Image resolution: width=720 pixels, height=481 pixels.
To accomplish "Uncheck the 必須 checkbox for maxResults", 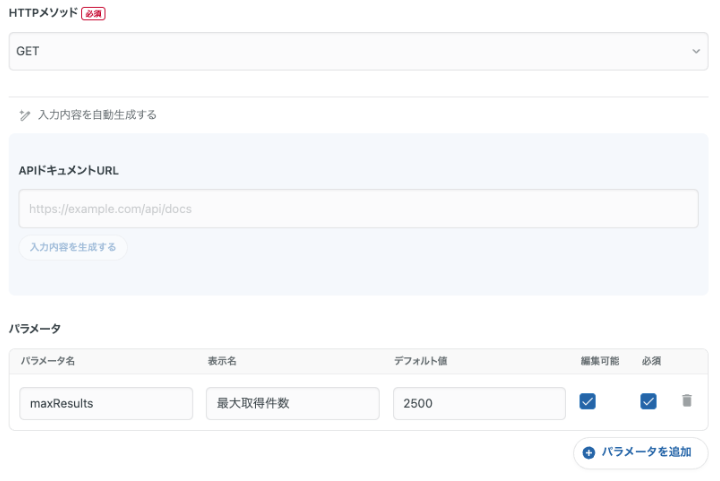I will pyautogui.click(x=648, y=401).
